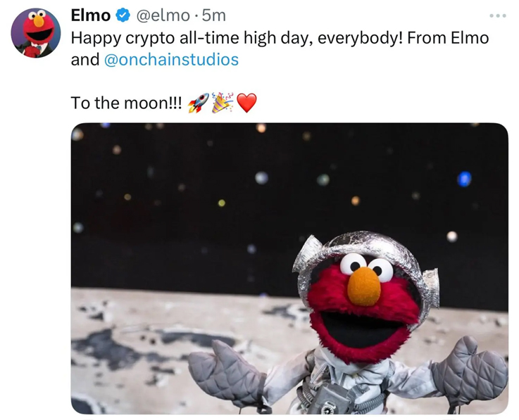This screenshot has width=519, height=420.
Task: Open the more options ellipsis menu
Action: [498, 15]
